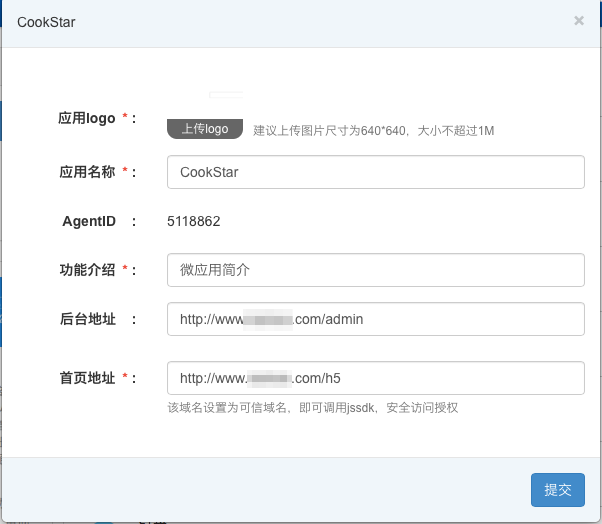Click the 后台地址 field label
The image size is (602, 524).
point(88,319)
